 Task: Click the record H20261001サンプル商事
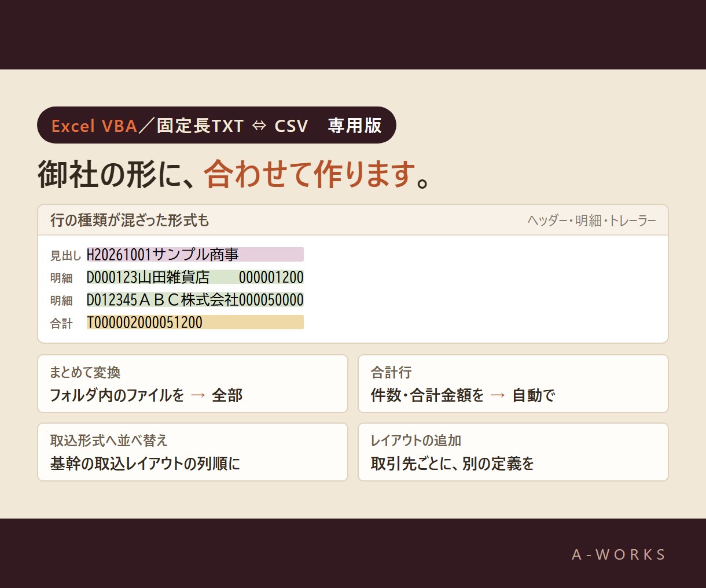(x=195, y=255)
